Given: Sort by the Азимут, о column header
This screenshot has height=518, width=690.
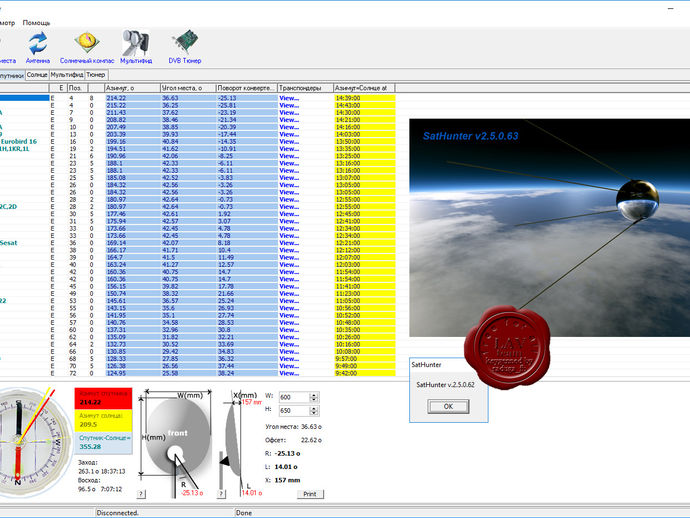Looking at the screenshot, I should (132, 88).
